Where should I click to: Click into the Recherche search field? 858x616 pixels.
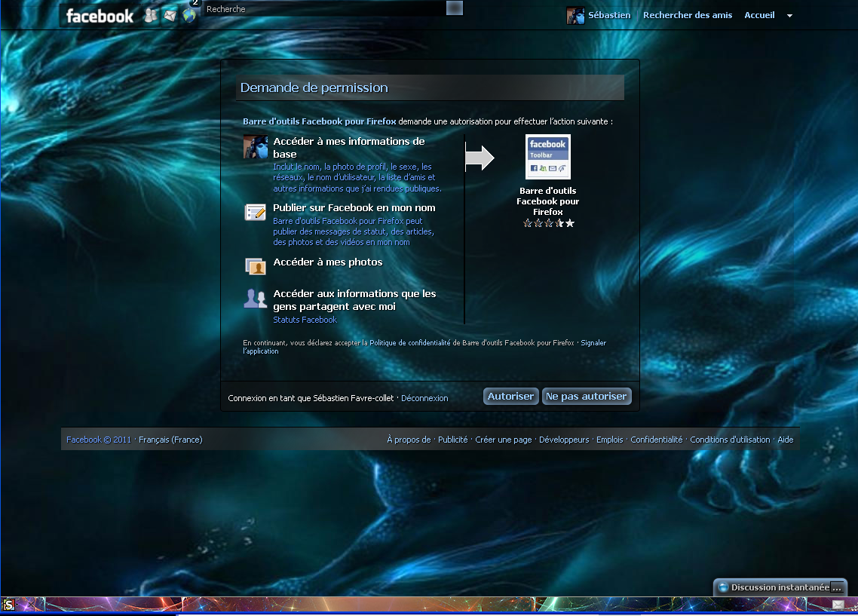pos(324,9)
